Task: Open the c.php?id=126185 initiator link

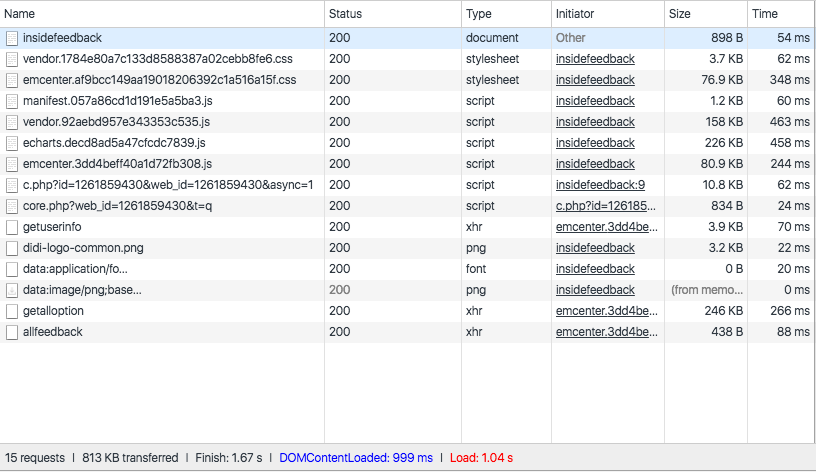Action: tap(606, 206)
